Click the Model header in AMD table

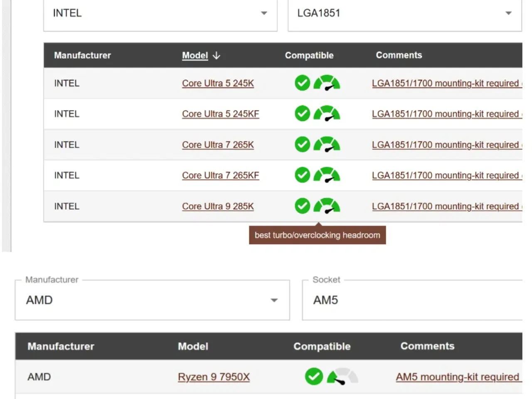click(193, 346)
